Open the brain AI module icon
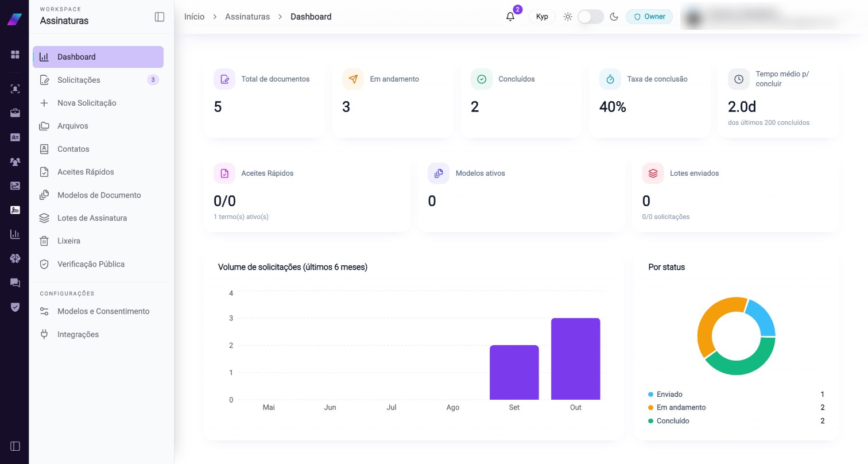This screenshot has width=868, height=464. click(15, 258)
